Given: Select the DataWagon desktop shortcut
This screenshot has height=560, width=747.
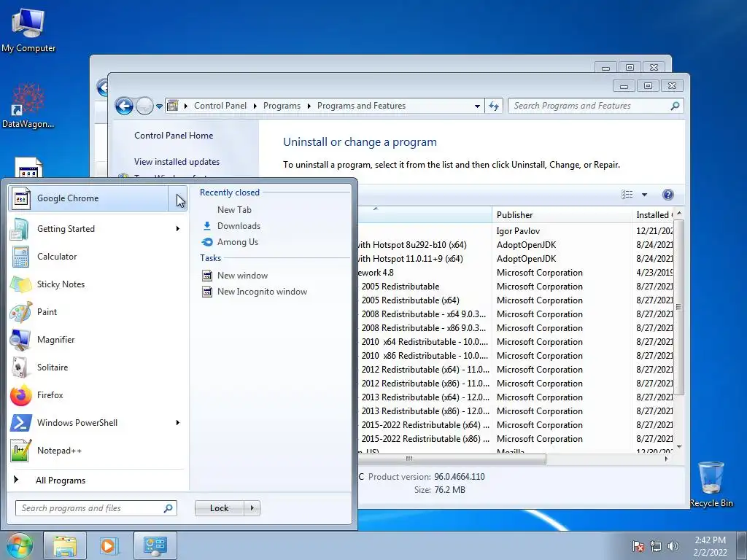Looking at the screenshot, I should click(x=28, y=106).
